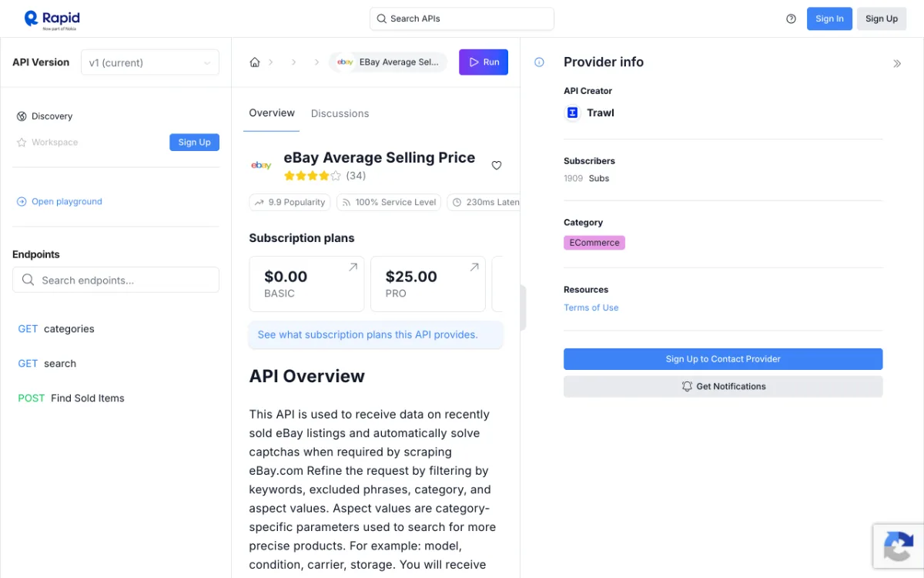Click the 1909 subscribers value
The image size is (924, 578).
[573, 178]
